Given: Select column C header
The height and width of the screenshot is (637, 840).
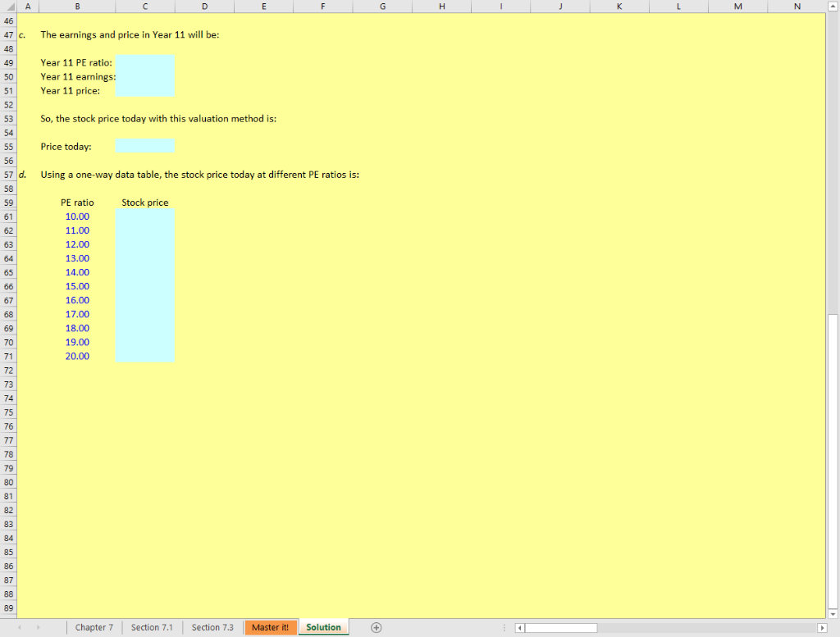Looking at the screenshot, I should [x=145, y=7].
